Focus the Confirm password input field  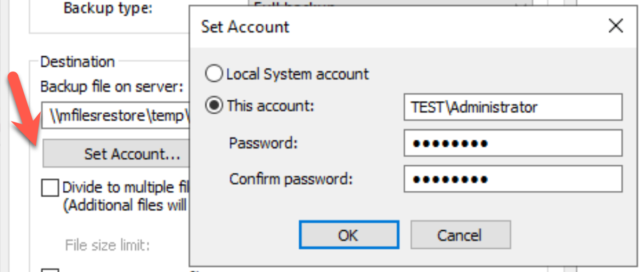click(x=513, y=179)
